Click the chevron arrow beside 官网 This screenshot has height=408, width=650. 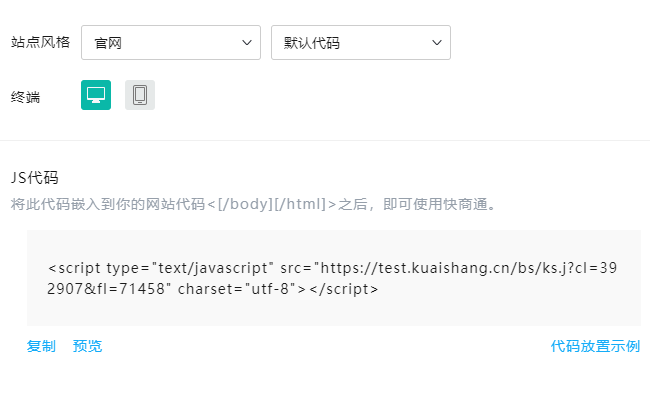pos(247,43)
